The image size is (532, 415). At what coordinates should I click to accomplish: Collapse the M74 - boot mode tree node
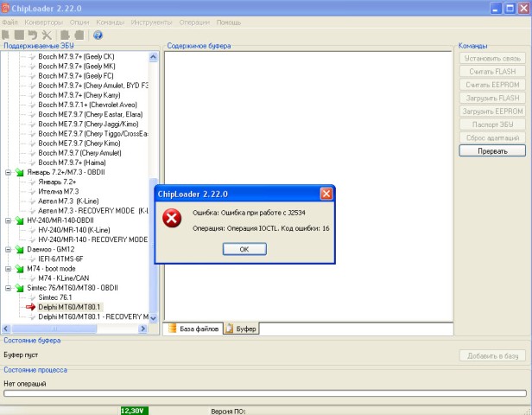[x=9, y=267]
